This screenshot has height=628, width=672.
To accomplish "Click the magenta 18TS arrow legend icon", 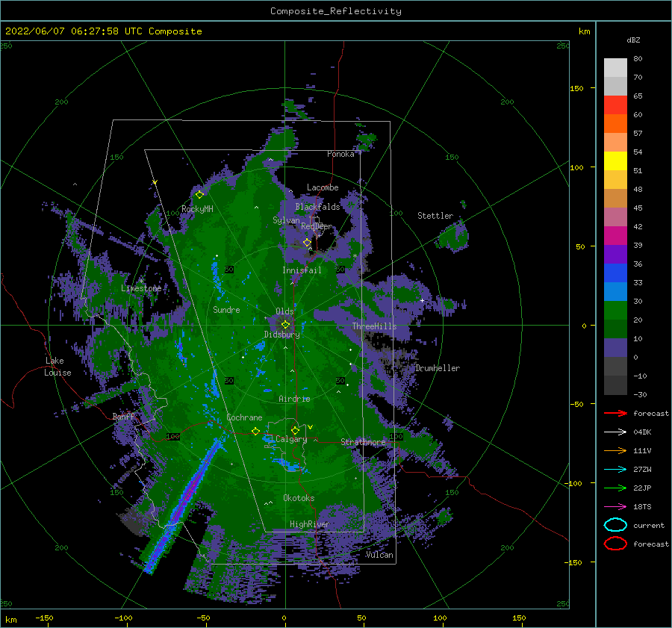I will point(615,507).
